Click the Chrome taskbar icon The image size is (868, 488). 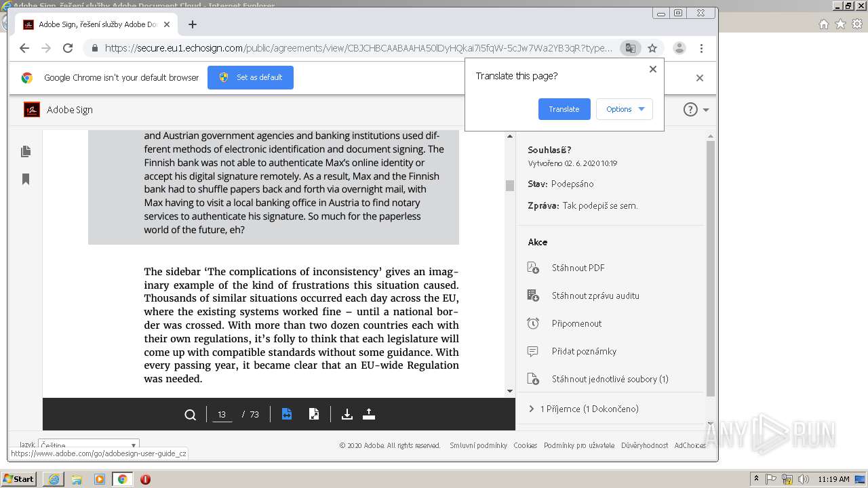[122, 479]
